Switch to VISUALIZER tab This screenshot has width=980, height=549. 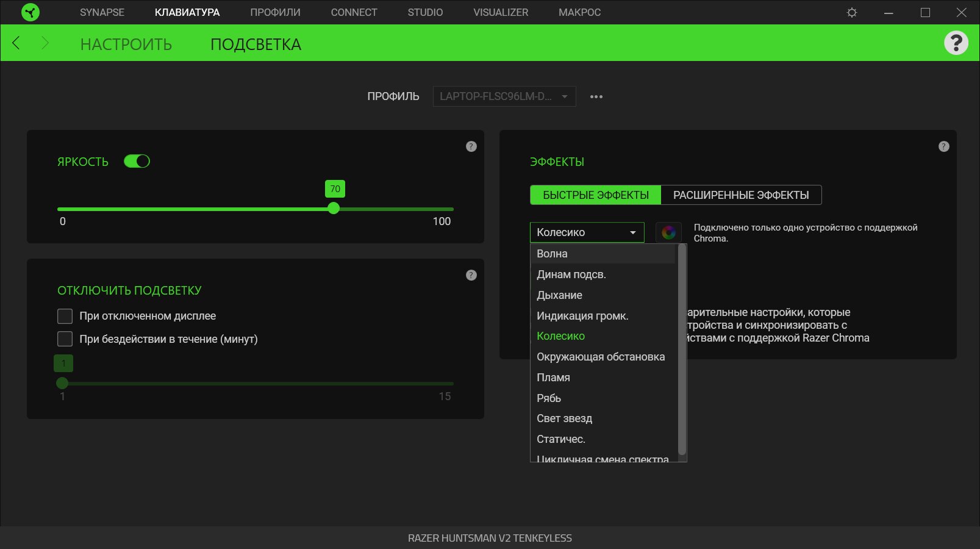[x=501, y=12]
